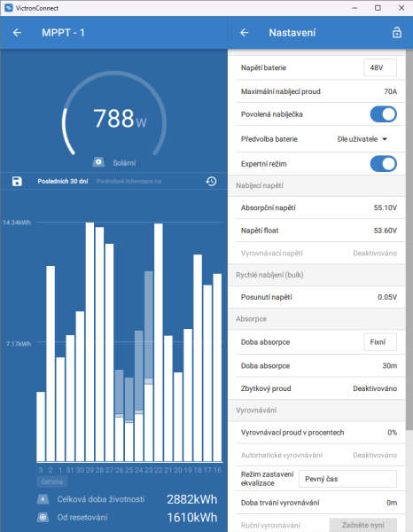Click the padlock icon in settings header
Viewport: 413px width, 532px height.
tap(397, 33)
